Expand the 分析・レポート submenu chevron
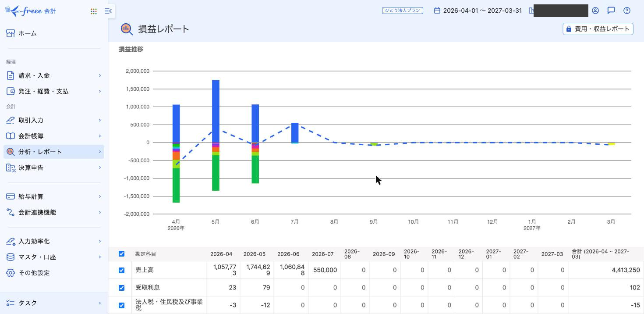 tap(99, 152)
